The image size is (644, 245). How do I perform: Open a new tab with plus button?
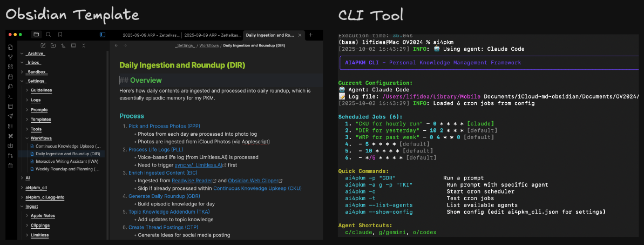[310, 35]
